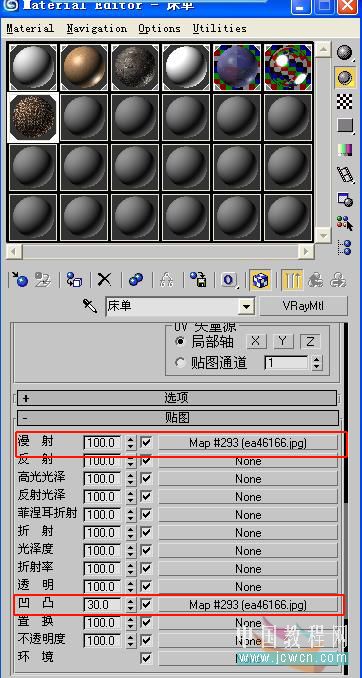Select the glass checkered sphere material slot
Image resolution: width=362 pixels, height=678 pixels.
pos(288,67)
